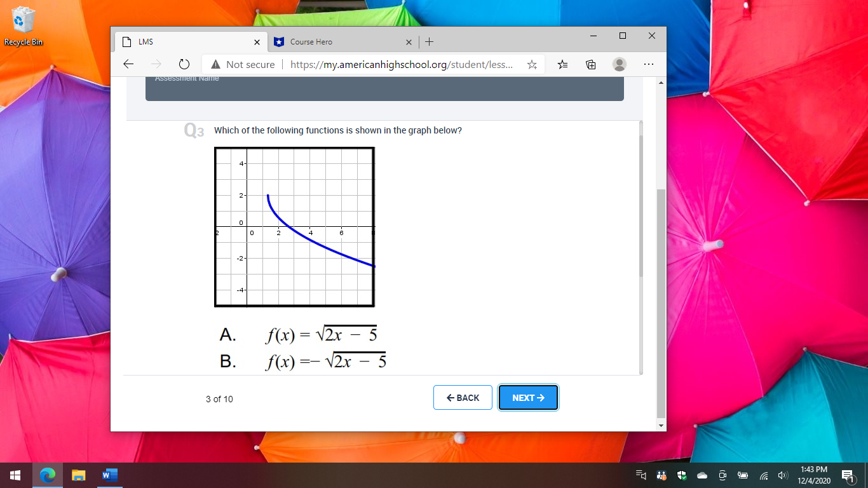Open the clock showing 1:43 PM
868x488 pixels.
click(x=814, y=475)
